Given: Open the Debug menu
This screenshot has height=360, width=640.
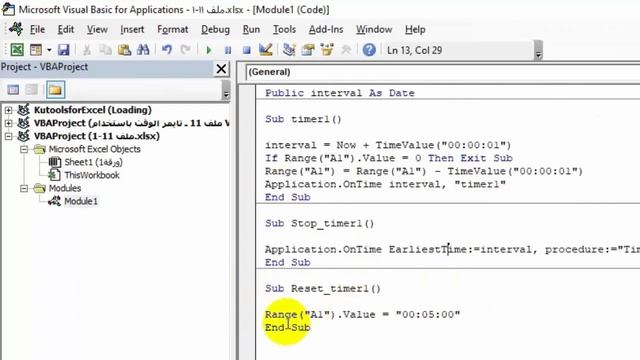Looking at the screenshot, I should pyautogui.click(x=216, y=29).
